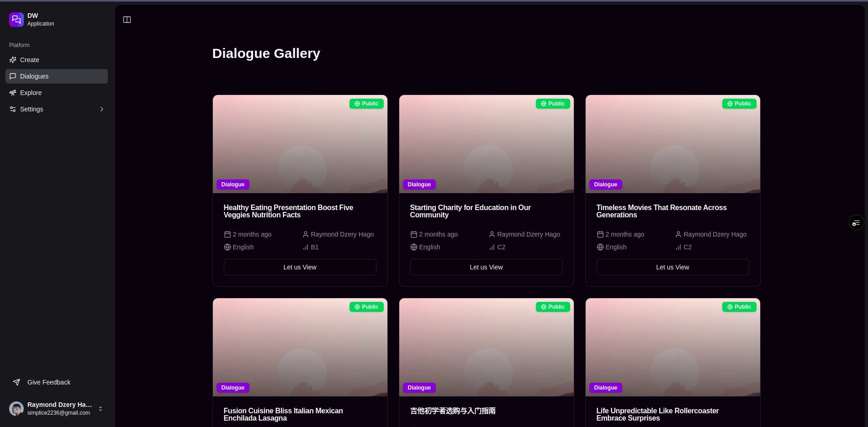Click globe icon beside English on Timeless Movies card
The width and height of the screenshot is (868, 427).
pos(600,247)
